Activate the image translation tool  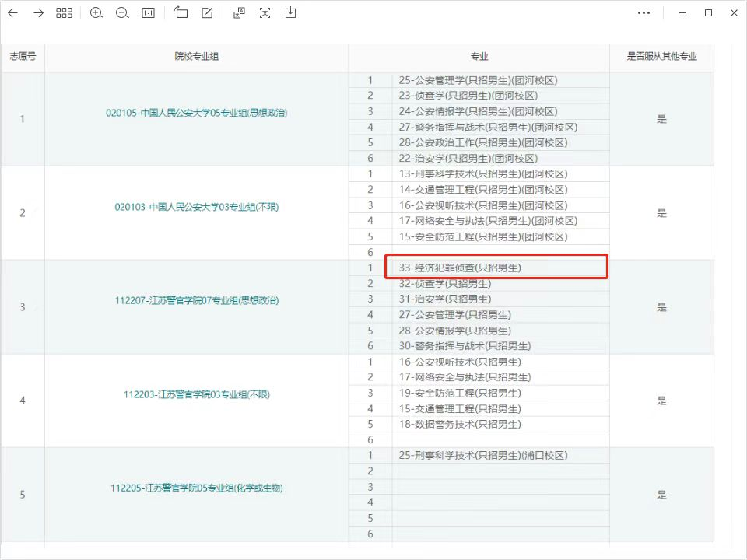click(x=238, y=12)
